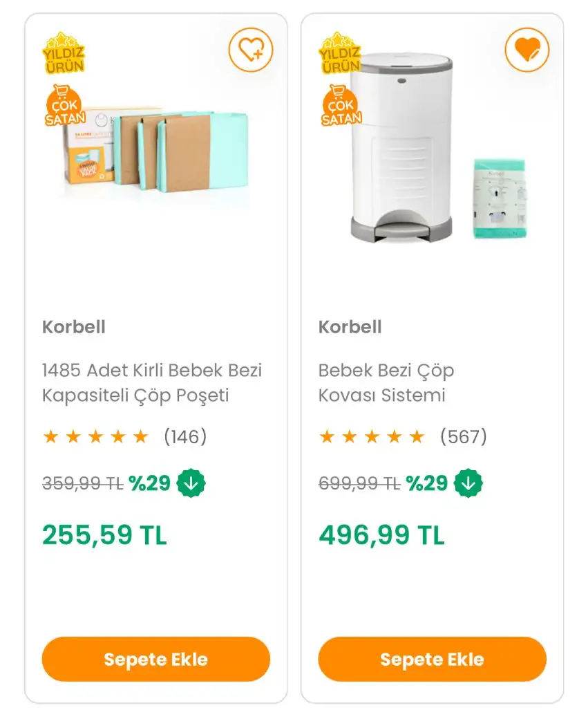Add the 496,99 TL diaper pail to cart
The image size is (588, 708).
click(433, 659)
